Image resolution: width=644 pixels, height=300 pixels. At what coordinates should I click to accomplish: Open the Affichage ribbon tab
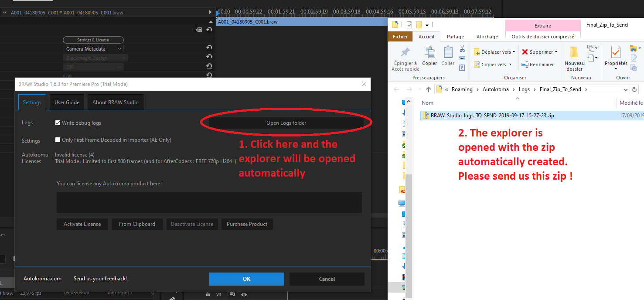(x=487, y=37)
